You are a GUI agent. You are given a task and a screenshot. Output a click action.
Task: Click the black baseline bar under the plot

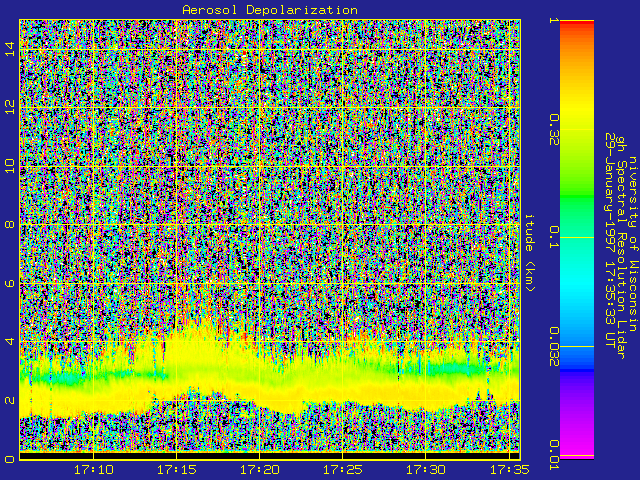click(269, 455)
